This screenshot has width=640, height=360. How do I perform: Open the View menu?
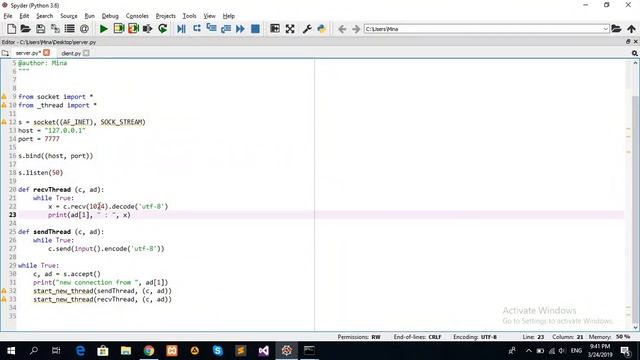point(209,16)
